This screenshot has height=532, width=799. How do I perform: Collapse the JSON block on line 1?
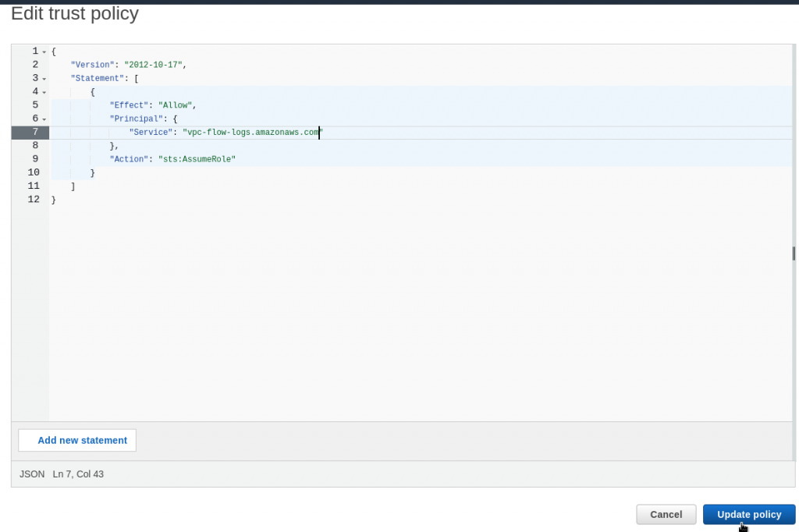(x=44, y=51)
